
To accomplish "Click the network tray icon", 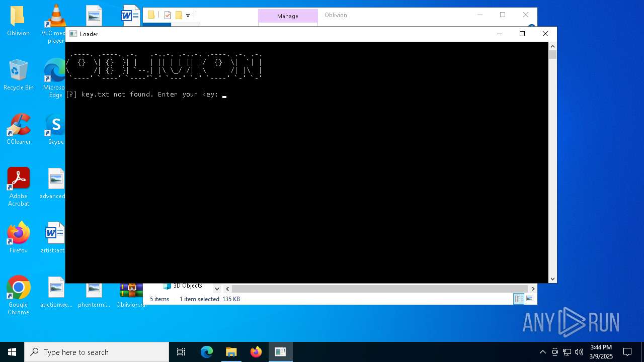I will [x=567, y=352].
